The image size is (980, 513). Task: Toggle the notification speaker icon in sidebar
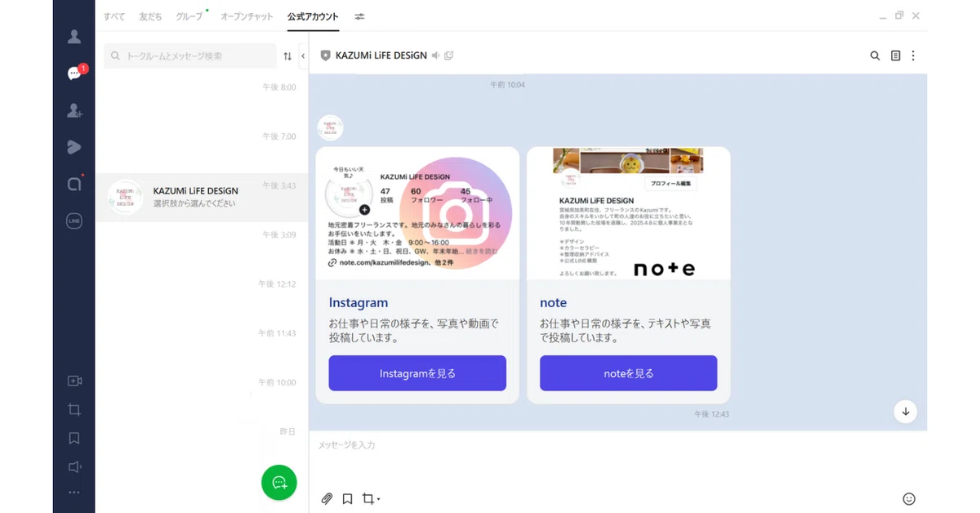coord(74,467)
